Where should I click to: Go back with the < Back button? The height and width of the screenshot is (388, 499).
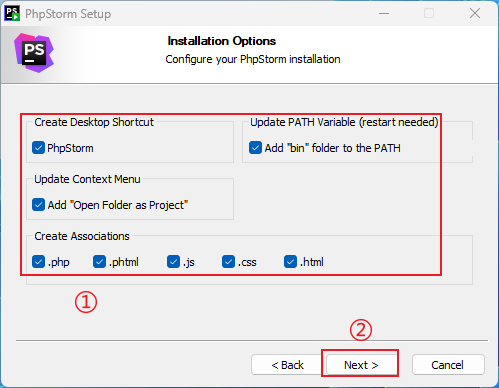click(x=287, y=365)
